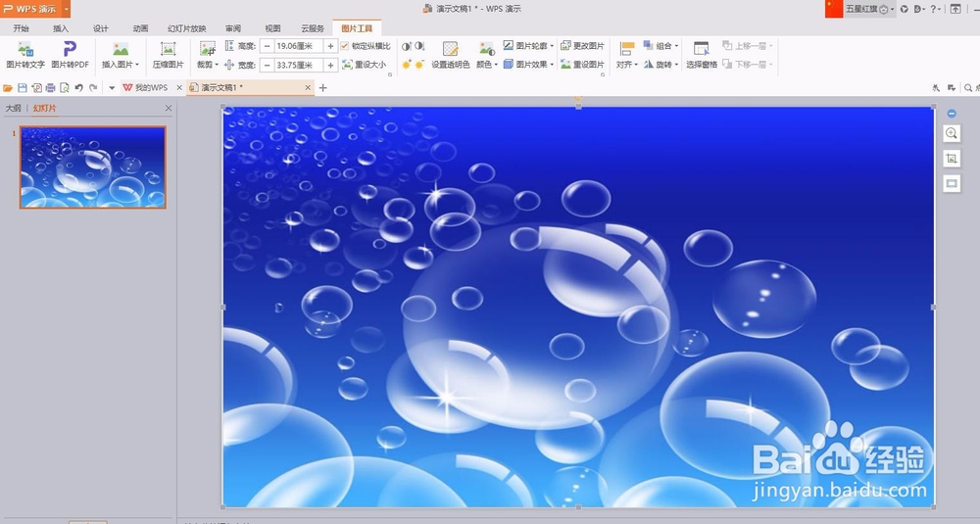Click the decrease brightness sun icon
This screenshot has height=524, width=980.
pyautogui.click(x=419, y=65)
